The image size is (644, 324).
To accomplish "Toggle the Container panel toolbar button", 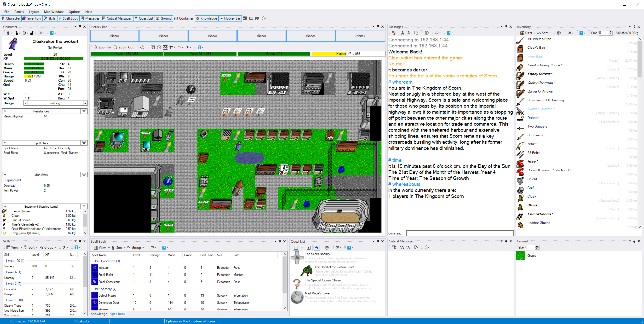I will pos(184,18).
